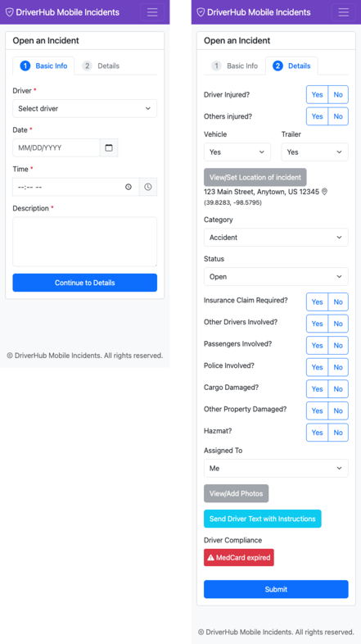This screenshot has height=644, width=361.
Task: Click shield logo in right header
Action: (201, 12)
